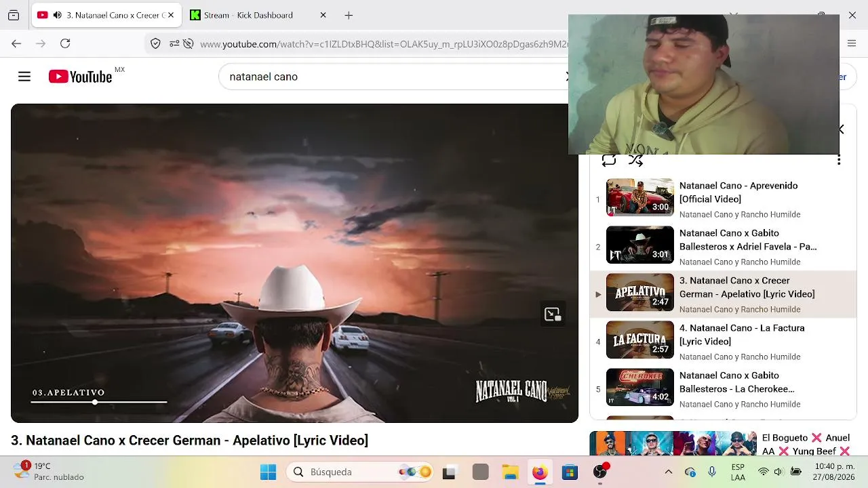Screen dimensions: 868x488
Task: Open the battery status tray icon
Action: point(796,472)
